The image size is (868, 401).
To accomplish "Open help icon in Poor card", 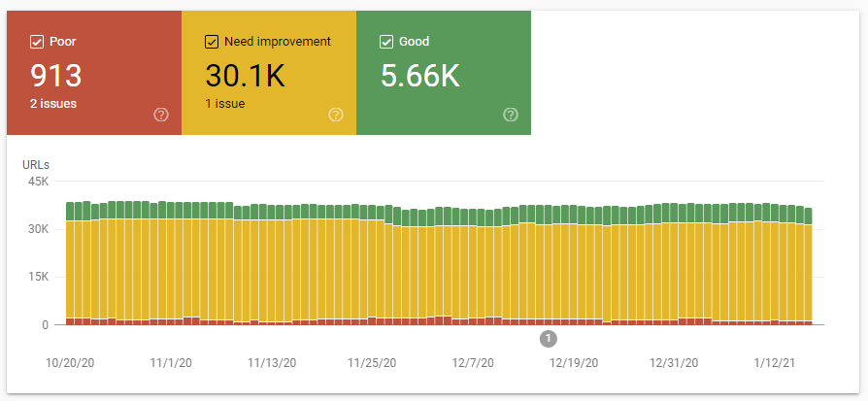I will 161,115.
